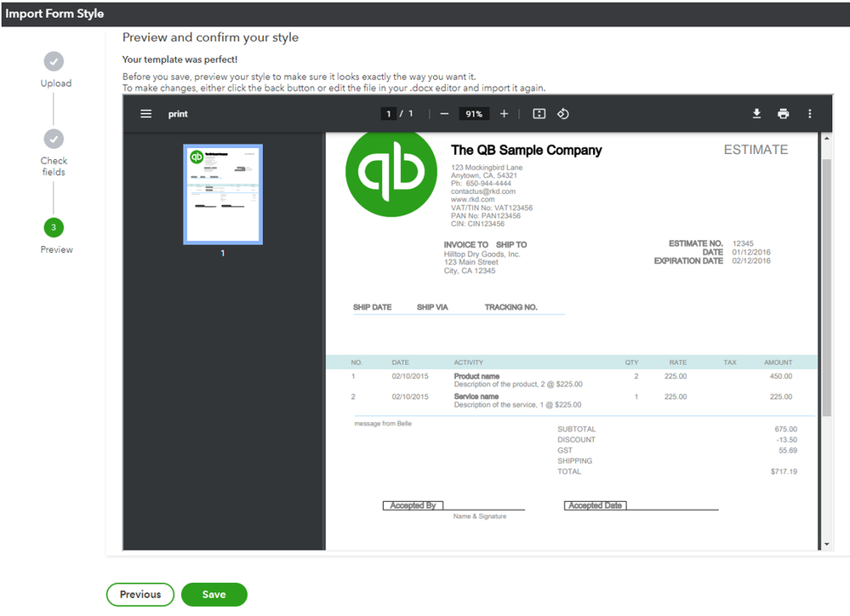Screen dimensions: 850x616
Task: Open the PDF viewer more options menu
Action: pos(810,114)
